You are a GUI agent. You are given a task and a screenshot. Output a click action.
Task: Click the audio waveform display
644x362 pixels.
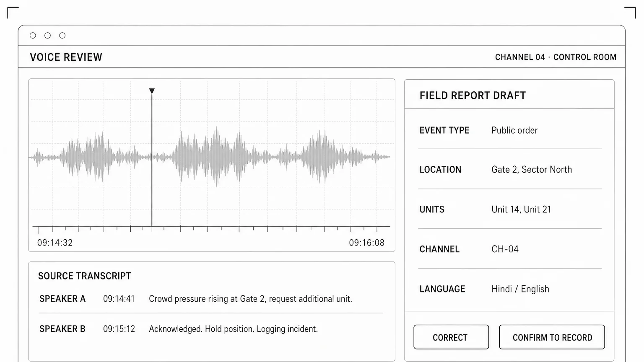[x=210, y=157]
